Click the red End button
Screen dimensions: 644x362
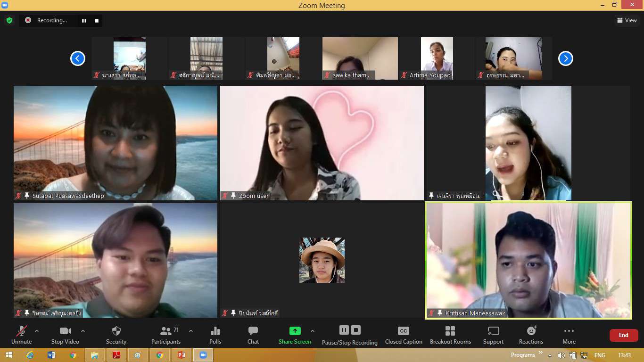(x=623, y=335)
